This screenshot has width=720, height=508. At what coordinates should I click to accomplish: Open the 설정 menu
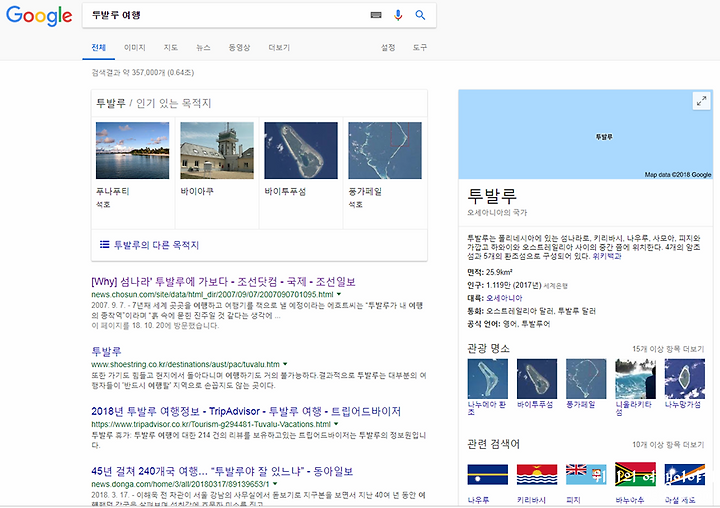[x=388, y=48]
